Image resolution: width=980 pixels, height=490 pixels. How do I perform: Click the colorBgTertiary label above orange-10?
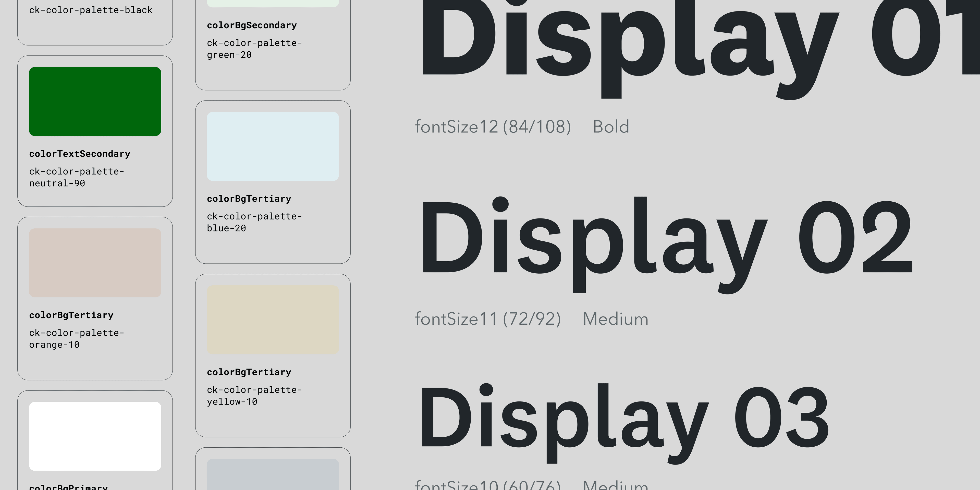point(71,315)
